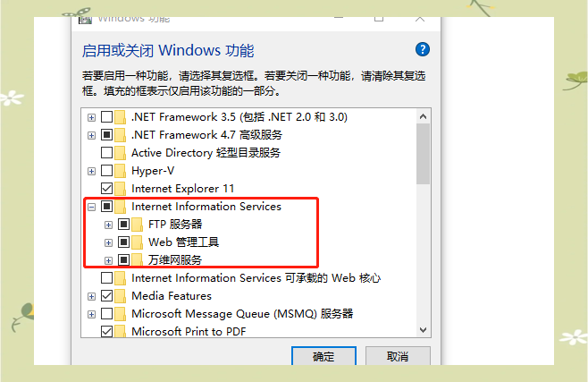Expand the Web 管理工具 node

pyautogui.click(x=108, y=242)
